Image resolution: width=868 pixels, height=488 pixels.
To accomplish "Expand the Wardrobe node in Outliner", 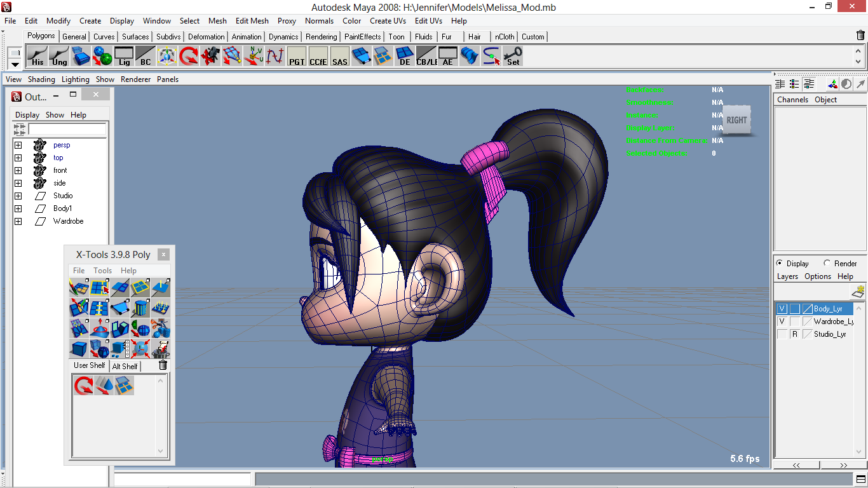I will (x=18, y=221).
